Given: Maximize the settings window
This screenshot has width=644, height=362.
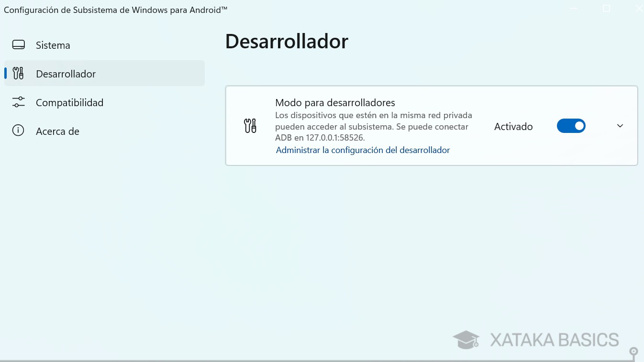Looking at the screenshot, I should (x=606, y=8).
